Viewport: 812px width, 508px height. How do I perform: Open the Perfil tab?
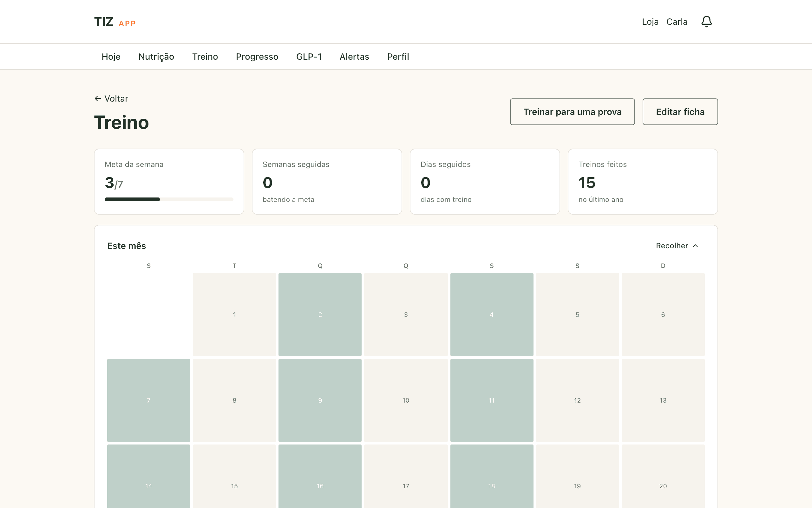point(398,57)
